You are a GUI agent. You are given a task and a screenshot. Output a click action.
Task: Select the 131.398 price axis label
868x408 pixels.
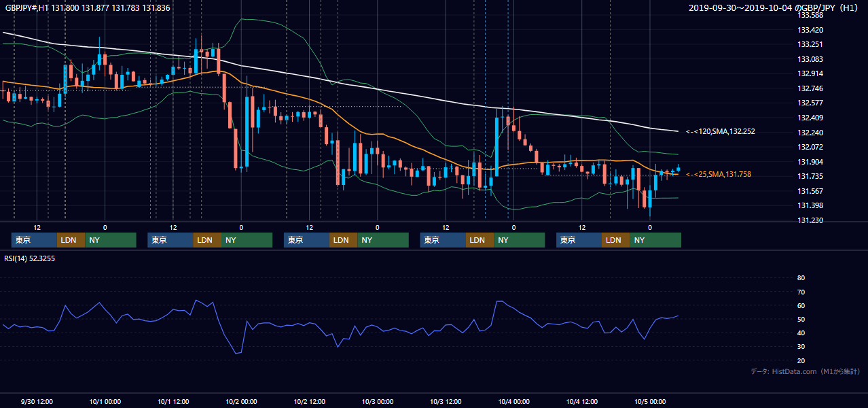810,205
